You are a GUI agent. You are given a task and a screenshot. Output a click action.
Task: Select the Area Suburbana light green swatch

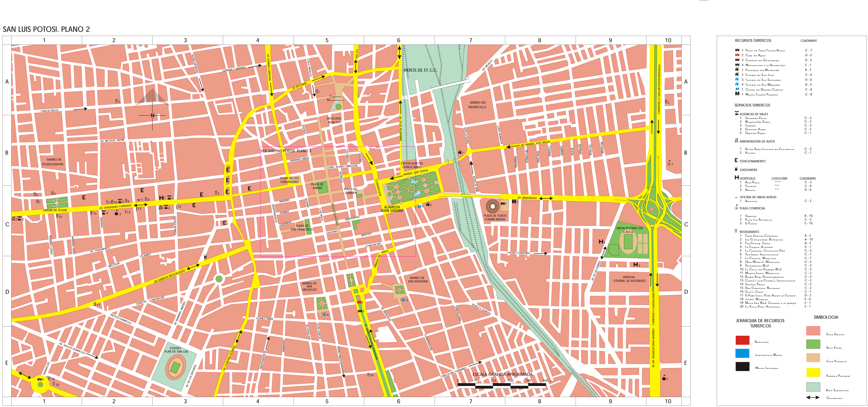[x=813, y=387]
